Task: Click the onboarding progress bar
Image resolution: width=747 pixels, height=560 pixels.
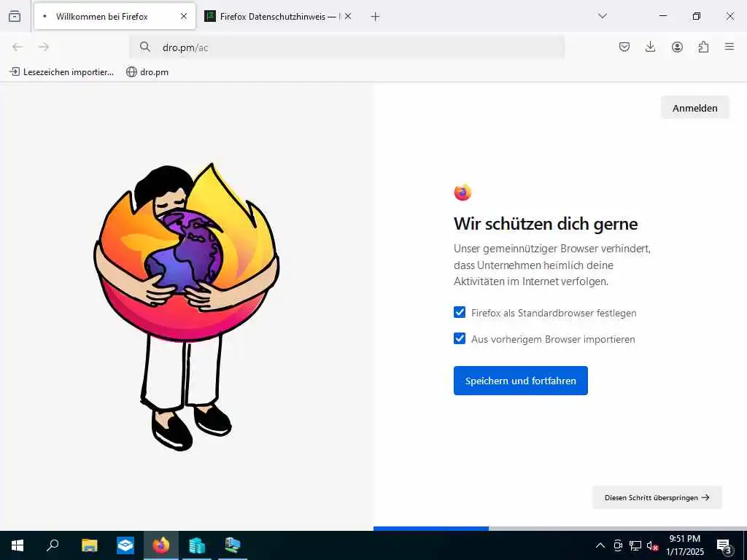Action: (x=560, y=529)
